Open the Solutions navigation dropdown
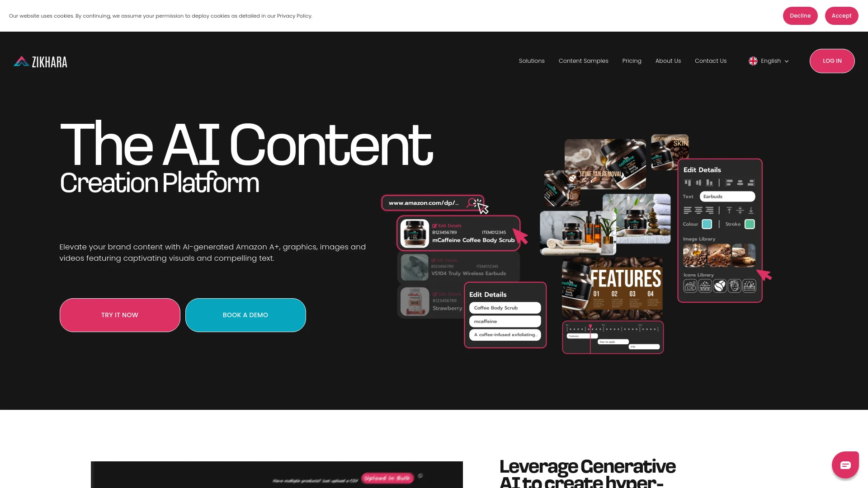The image size is (868, 488). pyautogui.click(x=532, y=61)
